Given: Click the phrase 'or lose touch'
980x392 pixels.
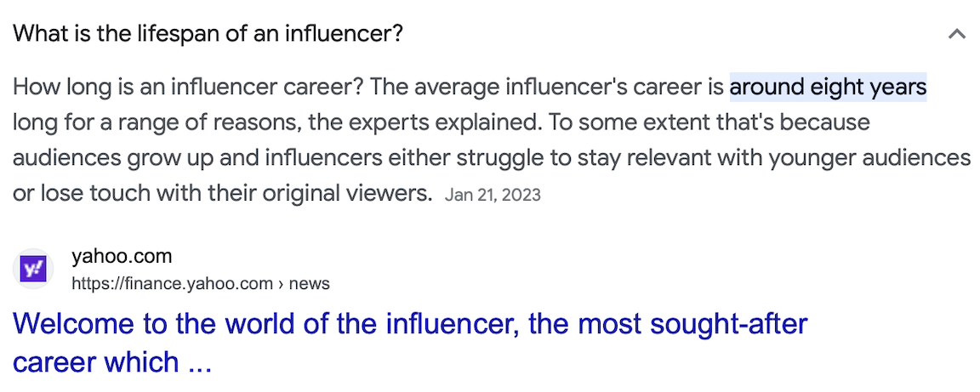Looking at the screenshot, I should [x=71, y=193].
